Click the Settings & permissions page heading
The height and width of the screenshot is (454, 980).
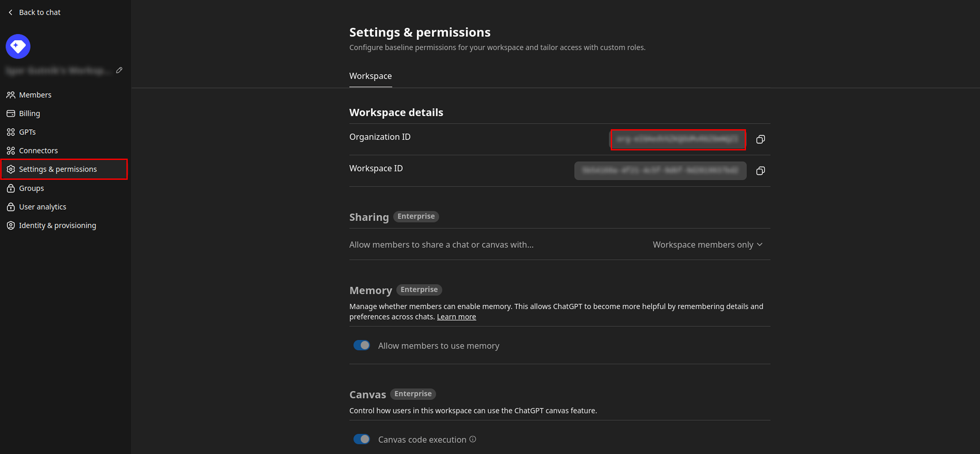tap(420, 32)
